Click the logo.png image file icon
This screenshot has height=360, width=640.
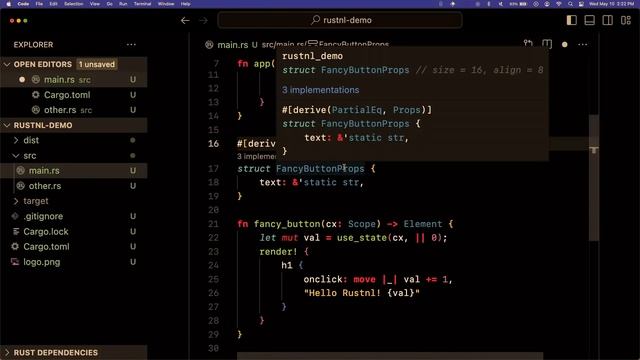click(x=15, y=262)
